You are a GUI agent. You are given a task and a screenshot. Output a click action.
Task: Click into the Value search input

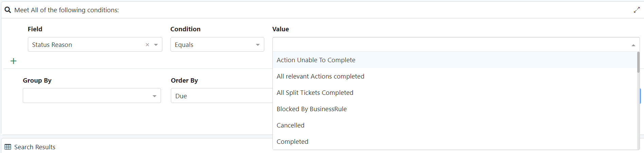[x=452, y=45]
